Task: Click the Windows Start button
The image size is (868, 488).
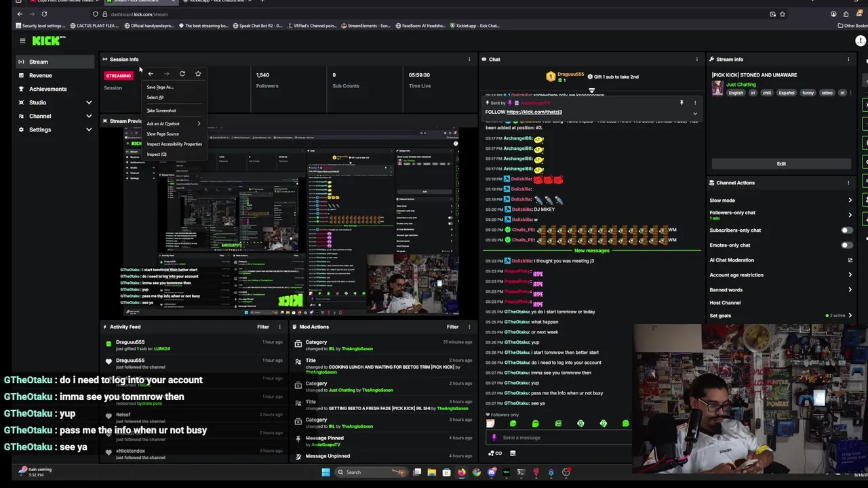Action: coord(325,472)
